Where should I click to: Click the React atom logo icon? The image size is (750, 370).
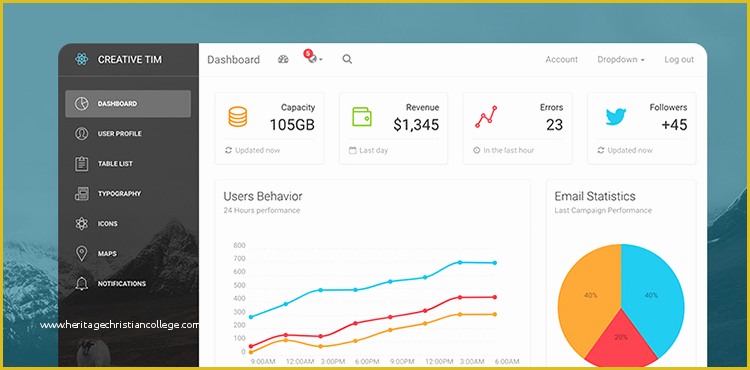pyautogui.click(x=82, y=59)
